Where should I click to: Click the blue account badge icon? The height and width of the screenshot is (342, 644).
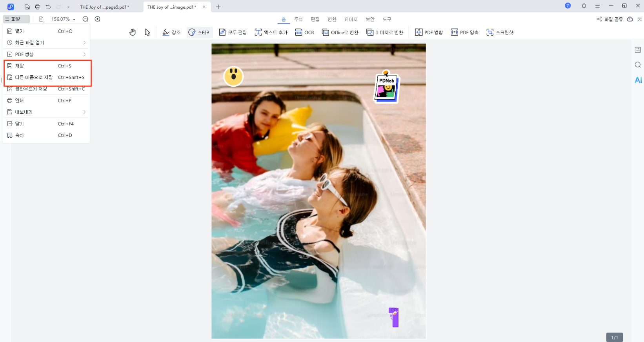568,5
